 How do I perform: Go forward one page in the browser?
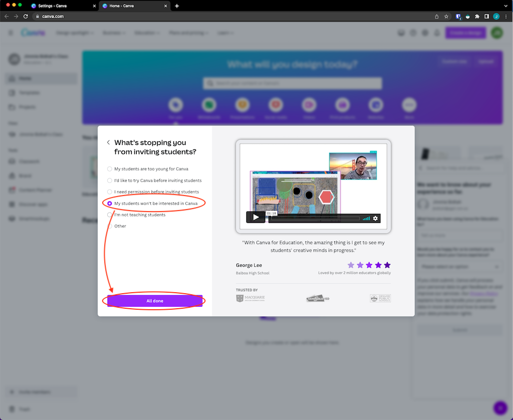[x=16, y=17]
